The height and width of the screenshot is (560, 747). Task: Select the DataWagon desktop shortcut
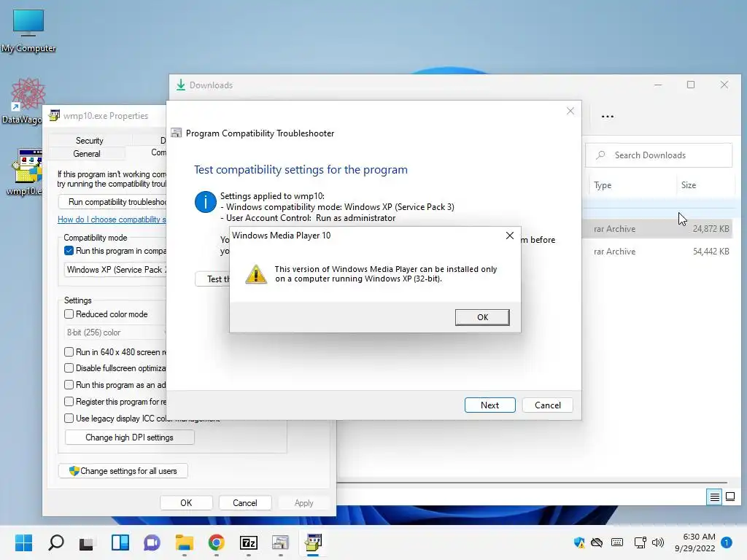tap(23, 101)
